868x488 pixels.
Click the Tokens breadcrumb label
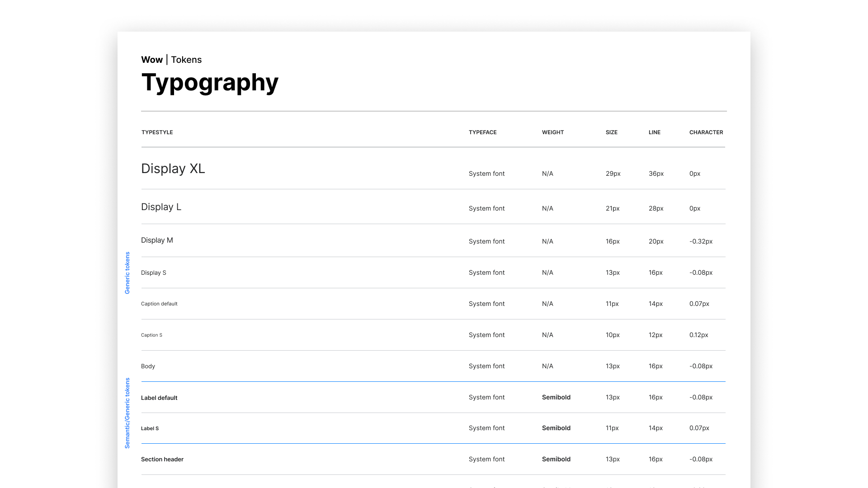click(x=186, y=60)
